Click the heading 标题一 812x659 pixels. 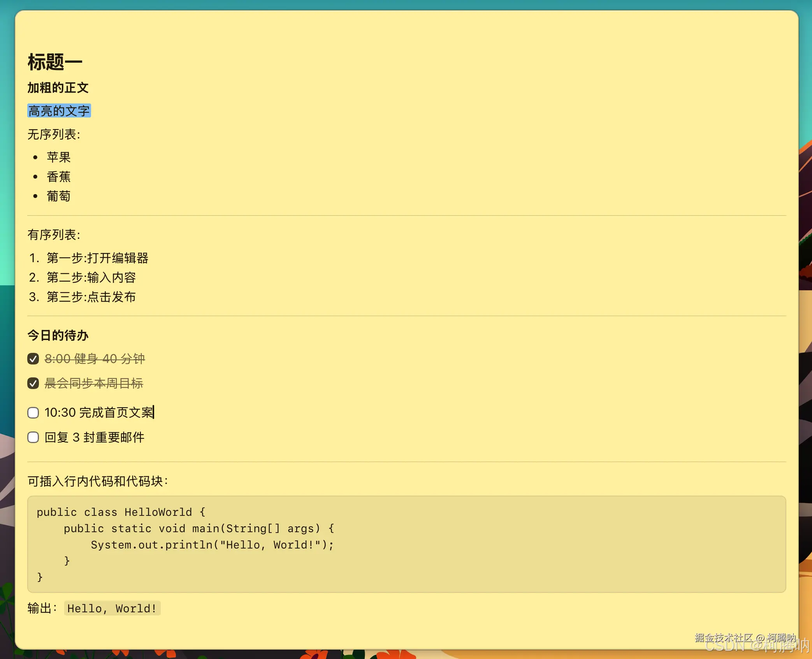click(x=55, y=62)
